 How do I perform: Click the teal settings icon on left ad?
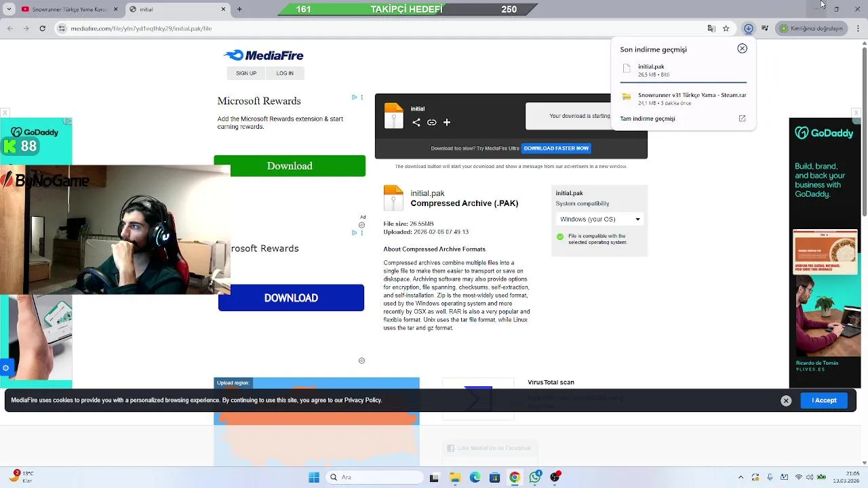5,368
